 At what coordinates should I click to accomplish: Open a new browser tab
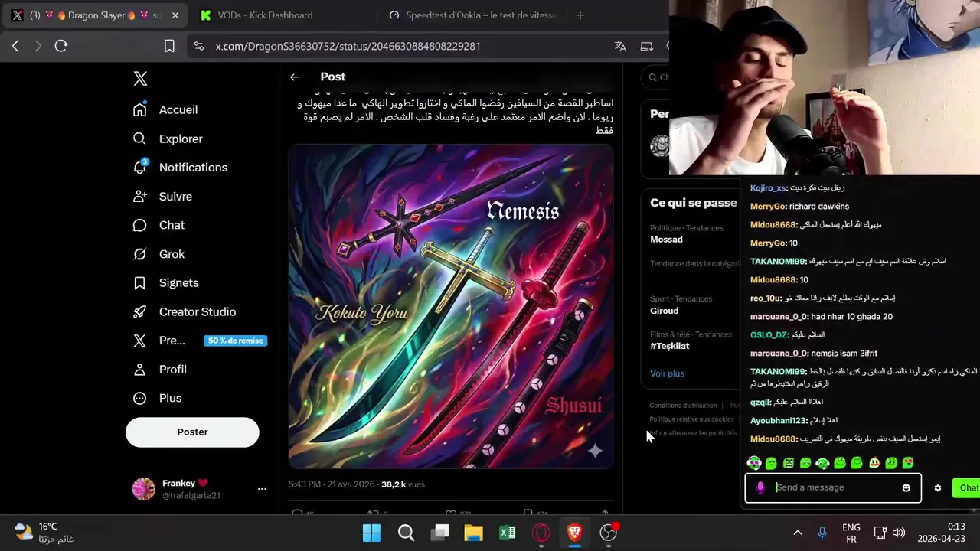(580, 15)
